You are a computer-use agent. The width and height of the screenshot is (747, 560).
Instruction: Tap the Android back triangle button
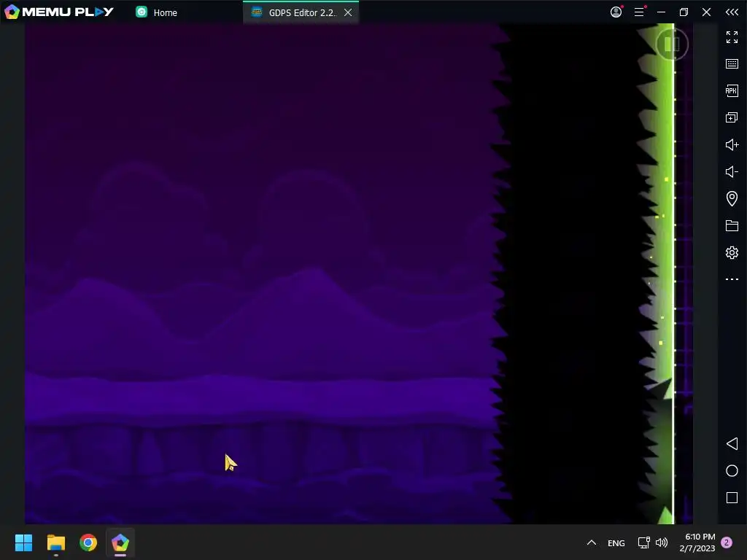coord(732,444)
